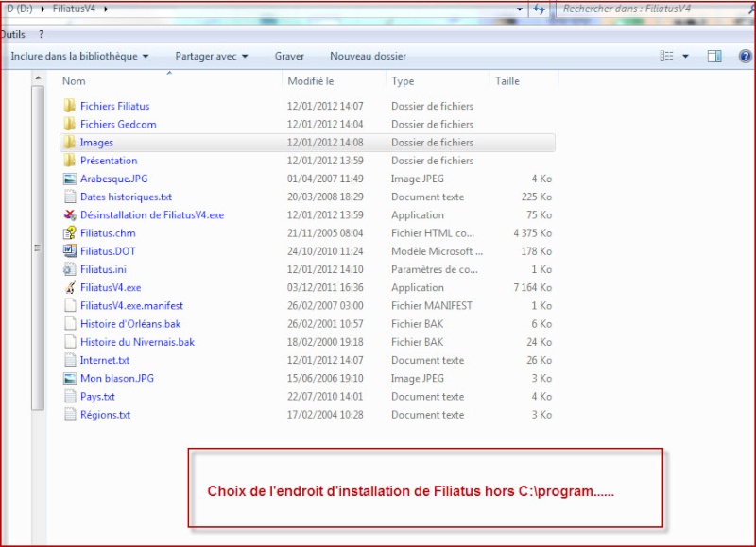Click the Pays.txt document icon

(70, 396)
